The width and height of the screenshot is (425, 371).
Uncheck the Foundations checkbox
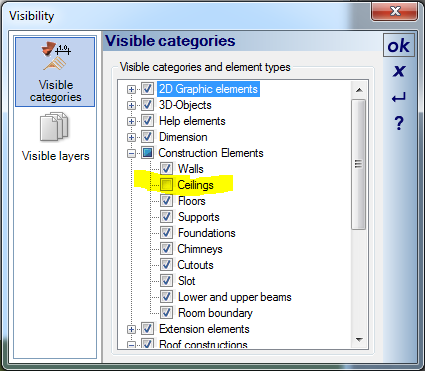166,233
